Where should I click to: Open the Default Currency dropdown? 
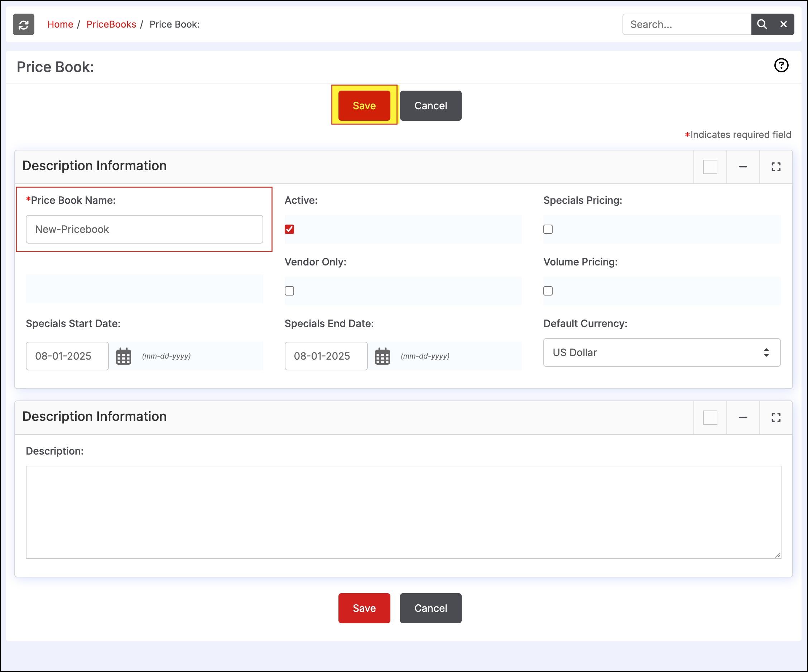[x=662, y=352]
